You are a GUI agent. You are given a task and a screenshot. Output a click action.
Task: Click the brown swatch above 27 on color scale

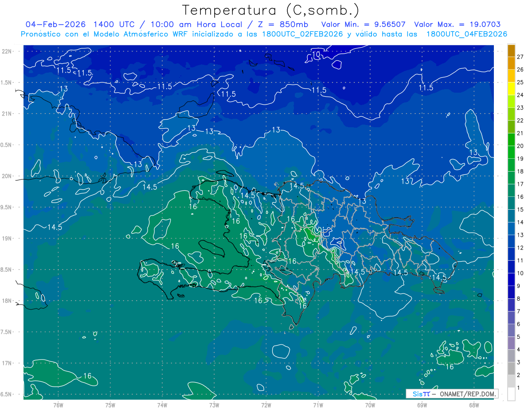click(x=511, y=51)
